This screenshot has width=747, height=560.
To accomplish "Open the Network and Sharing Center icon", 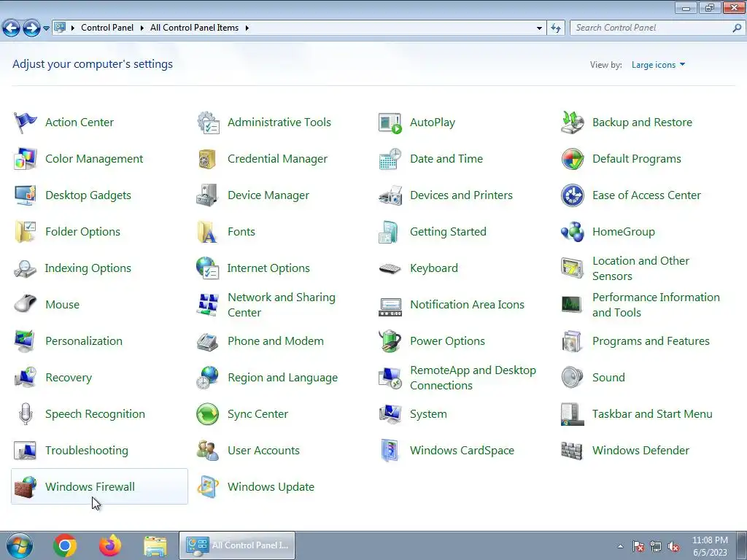I will click(x=208, y=305).
